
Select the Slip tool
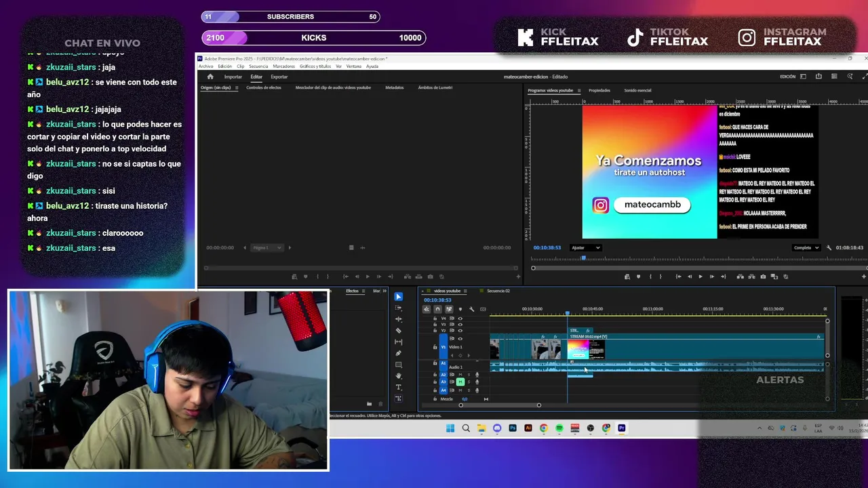pos(399,342)
